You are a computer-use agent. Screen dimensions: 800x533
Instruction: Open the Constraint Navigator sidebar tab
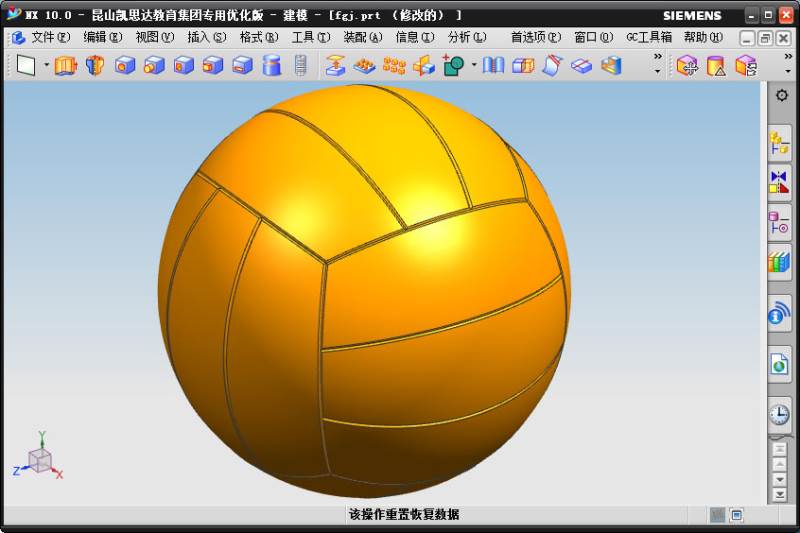coord(779,183)
